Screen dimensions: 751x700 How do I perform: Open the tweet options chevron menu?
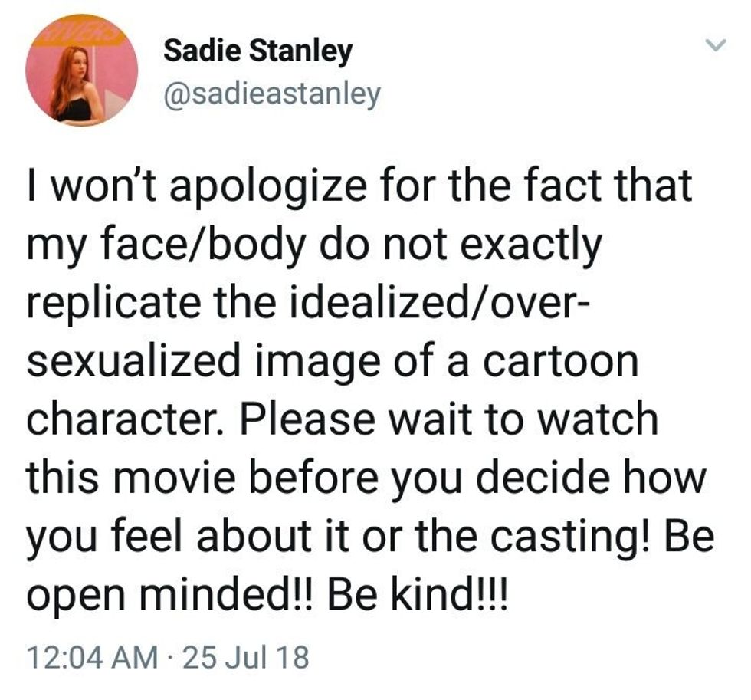click(x=715, y=48)
